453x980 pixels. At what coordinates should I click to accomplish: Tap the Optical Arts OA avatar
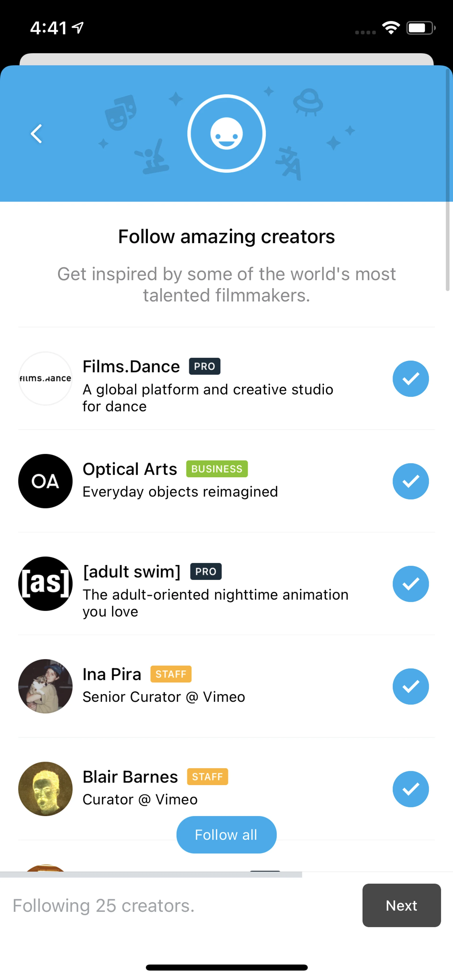coord(45,481)
